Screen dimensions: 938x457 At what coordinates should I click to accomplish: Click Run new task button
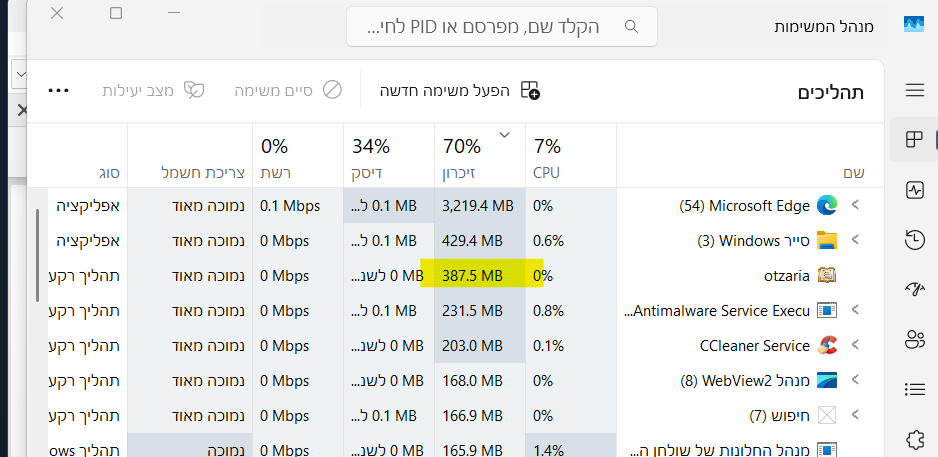tap(459, 90)
